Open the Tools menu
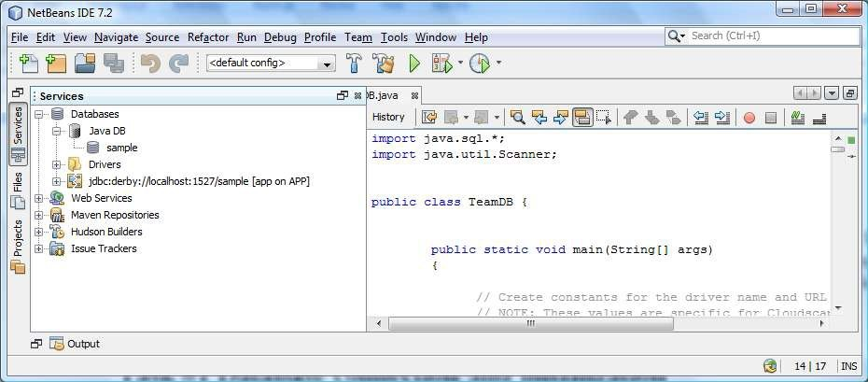This screenshot has width=868, height=382. 394,37
